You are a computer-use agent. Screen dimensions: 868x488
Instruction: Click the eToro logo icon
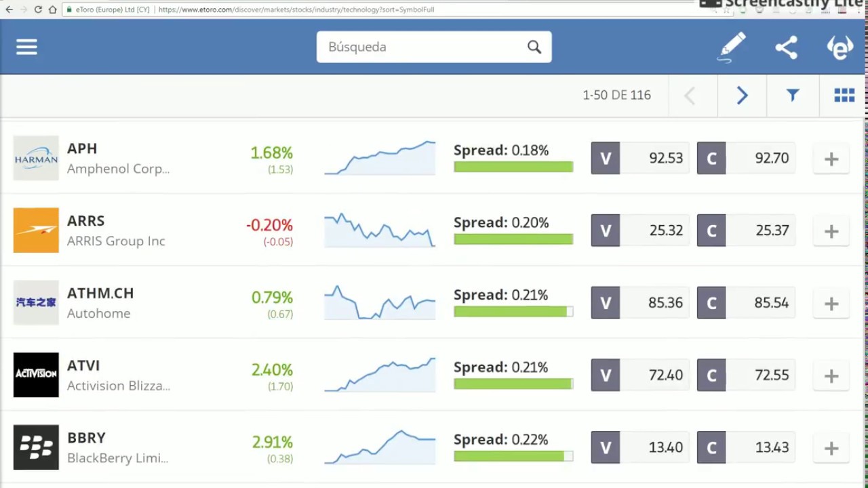click(840, 47)
